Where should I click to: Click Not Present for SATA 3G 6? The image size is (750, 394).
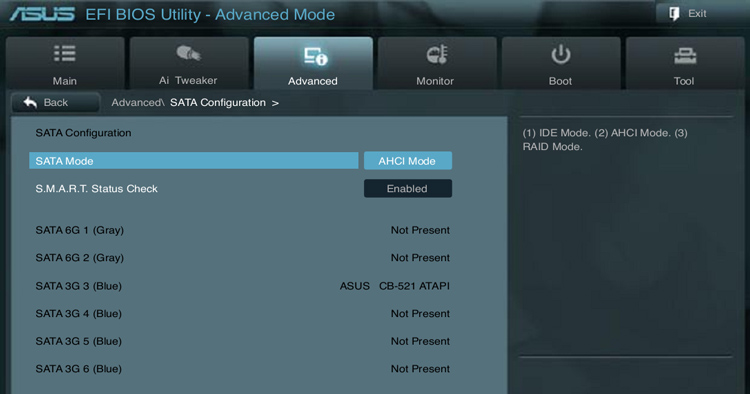420,369
